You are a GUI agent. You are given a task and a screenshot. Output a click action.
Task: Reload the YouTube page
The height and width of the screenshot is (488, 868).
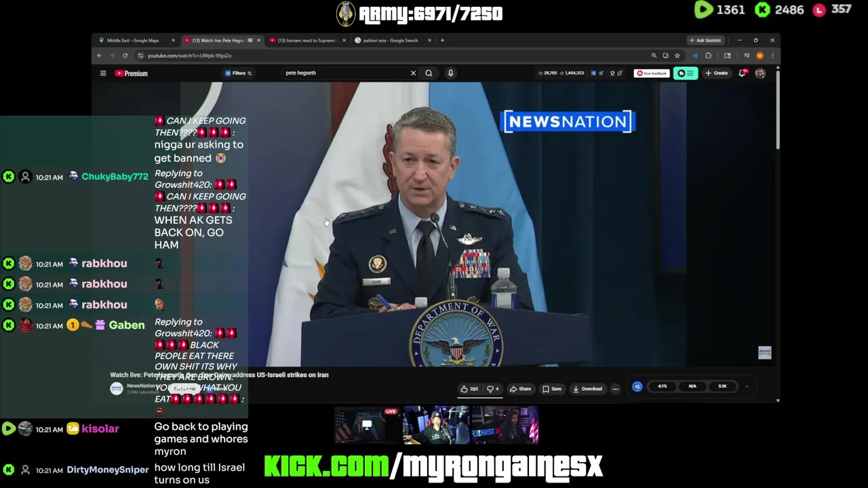click(125, 56)
